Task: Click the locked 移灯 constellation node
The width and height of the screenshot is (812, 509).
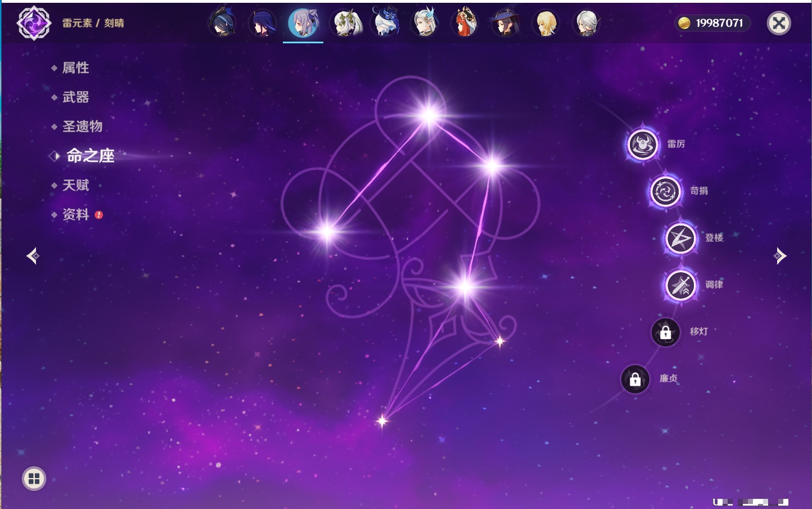Action: coord(665,332)
